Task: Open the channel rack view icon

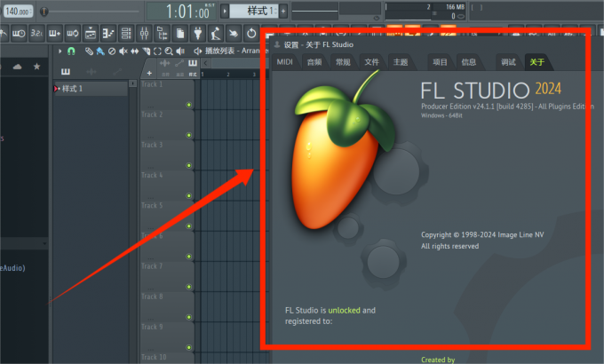Action: point(126,34)
